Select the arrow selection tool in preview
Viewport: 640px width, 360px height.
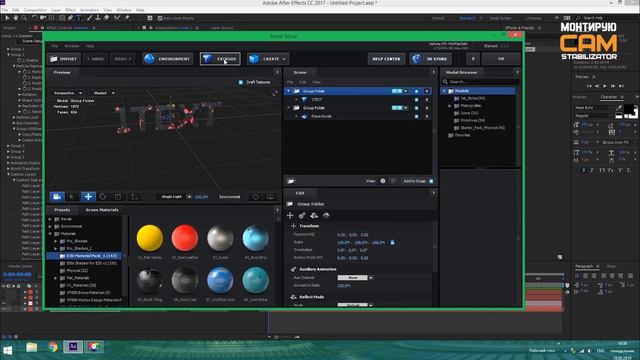[72, 197]
